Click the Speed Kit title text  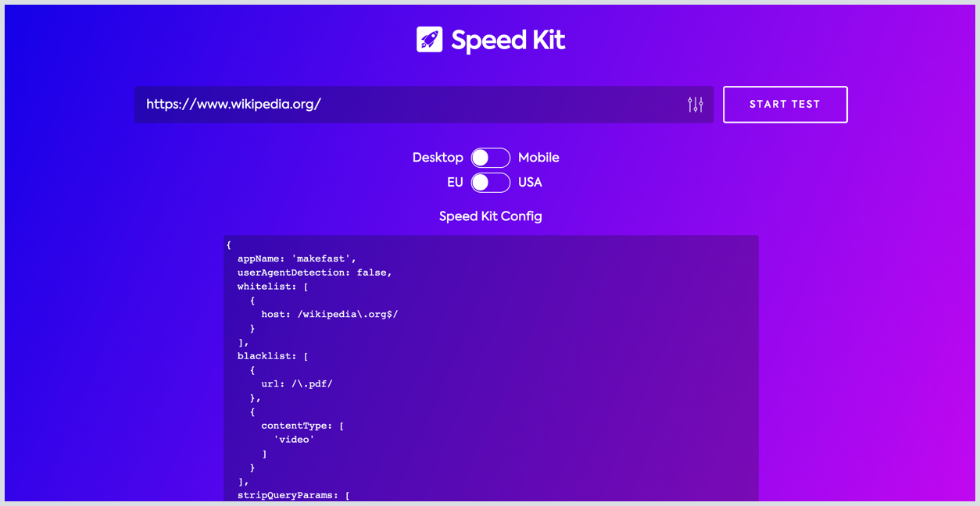[x=508, y=41]
